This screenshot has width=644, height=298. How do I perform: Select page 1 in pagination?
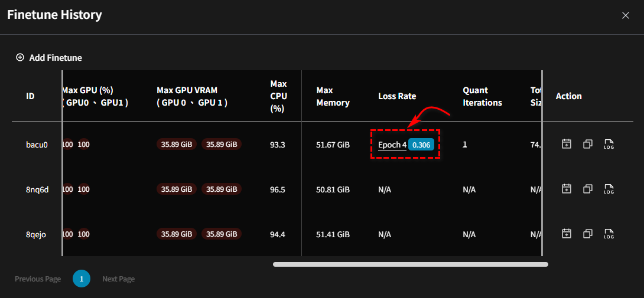tap(82, 279)
